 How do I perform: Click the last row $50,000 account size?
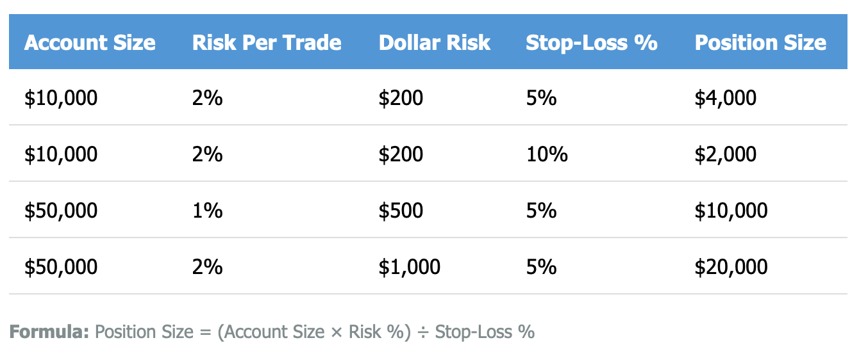click(x=61, y=267)
